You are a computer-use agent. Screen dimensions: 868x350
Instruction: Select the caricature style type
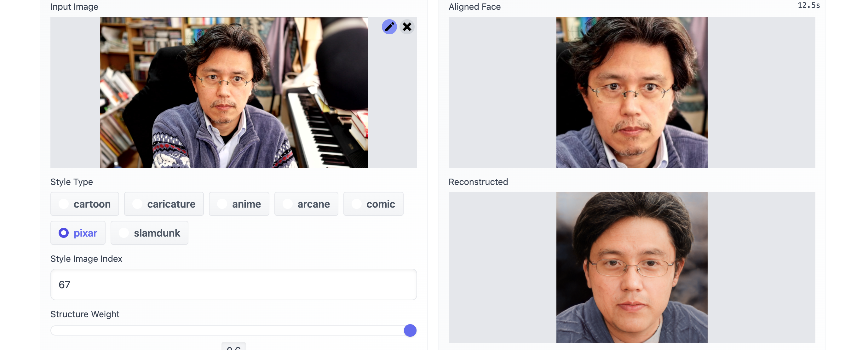click(164, 204)
